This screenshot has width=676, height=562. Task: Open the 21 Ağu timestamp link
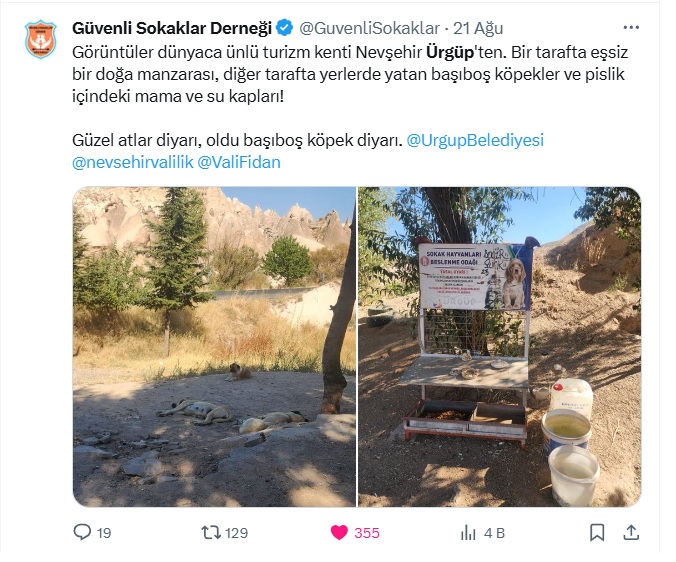pyautogui.click(x=478, y=28)
